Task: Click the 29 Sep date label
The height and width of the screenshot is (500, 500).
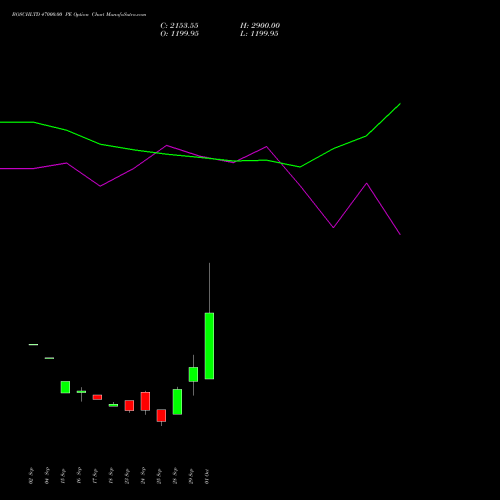Action: [x=191, y=476]
